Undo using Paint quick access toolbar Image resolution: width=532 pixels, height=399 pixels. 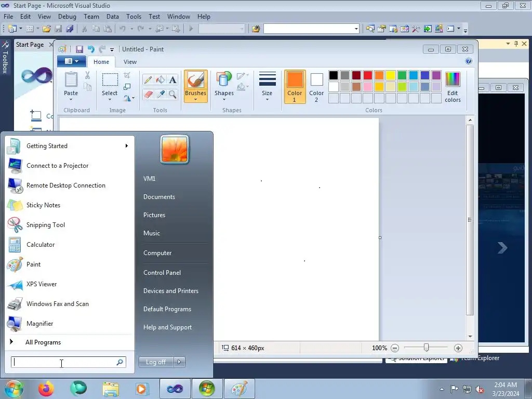[91, 49]
